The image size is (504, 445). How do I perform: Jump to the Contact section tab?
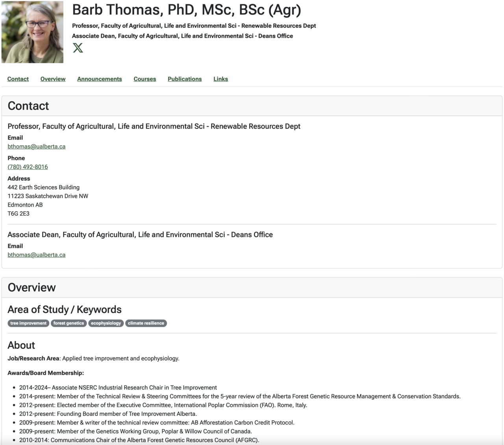click(18, 79)
